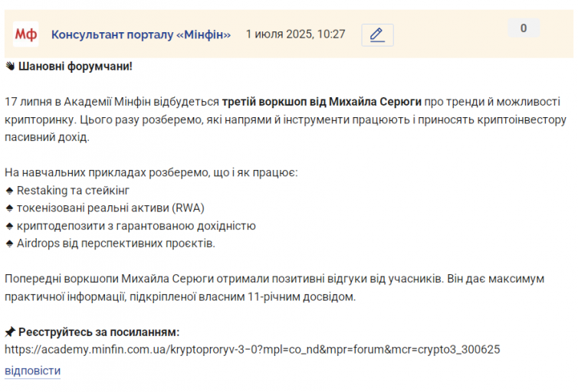The image size is (578, 392).
Task: Click the paragraph mentioning 11-річним досвідом
Action: pyautogui.click(x=274, y=288)
